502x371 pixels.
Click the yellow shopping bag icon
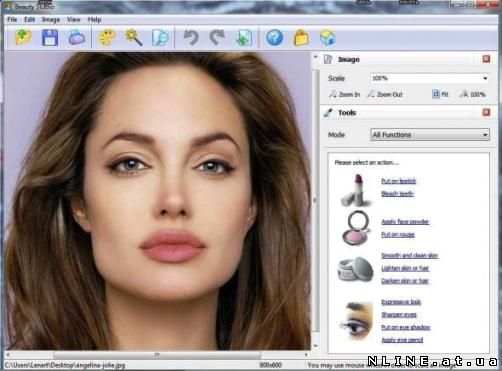coord(301,37)
